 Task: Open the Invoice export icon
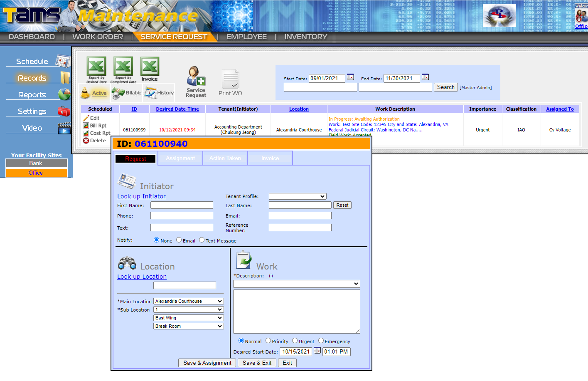[x=149, y=67]
